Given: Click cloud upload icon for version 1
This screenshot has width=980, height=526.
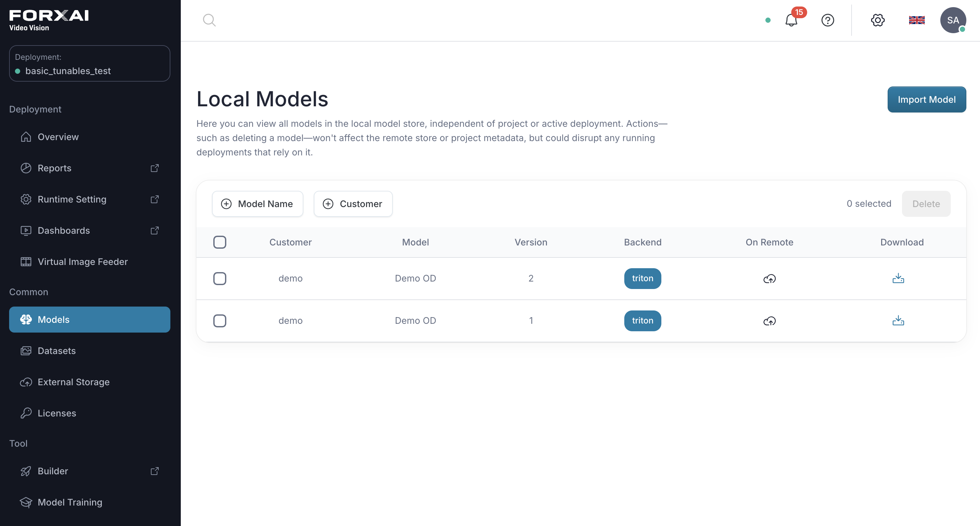Looking at the screenshot, I should (x=769, y=321).
